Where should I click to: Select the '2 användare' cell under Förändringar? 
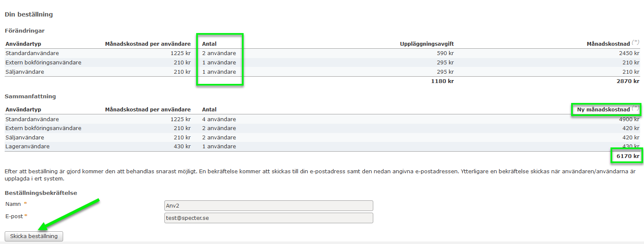pyautogui.click(x=219, y=53)
